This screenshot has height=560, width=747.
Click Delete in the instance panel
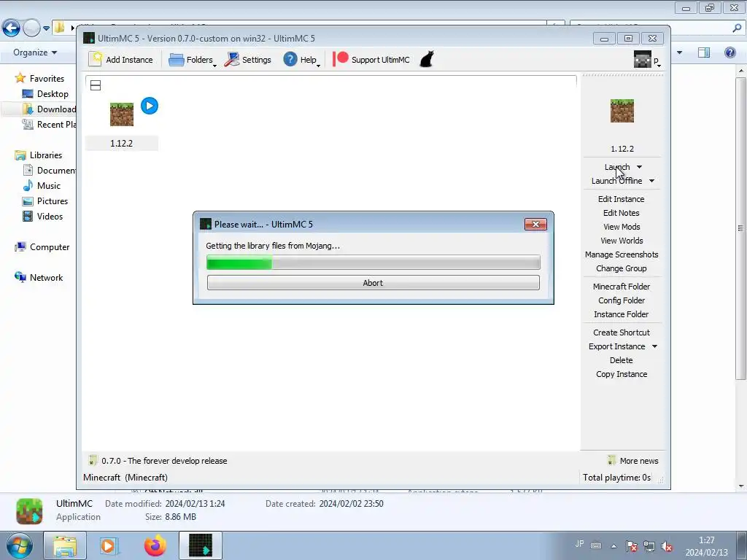click(x=622, y=360)
